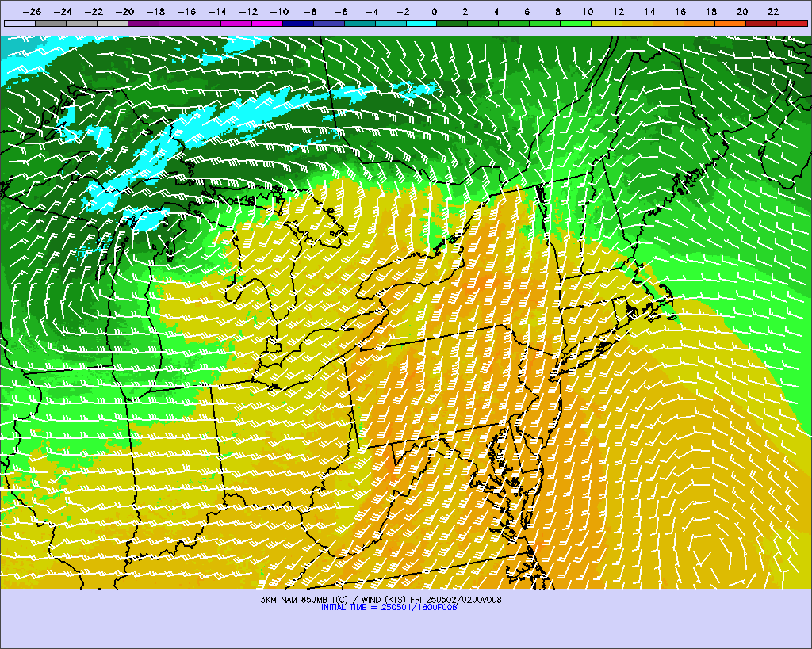The width and height of the screenshot is (812, 649).
Task: Choose the bright magenta swatch between -12 and -10
Action: click(x=266, y=23)
